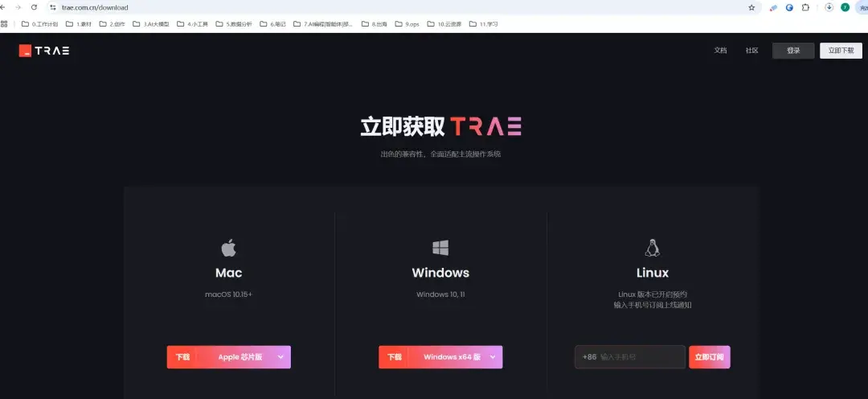The width and height of the screenshot is (868, 399).
Task: Click the Apple logo icon
Action: click(228, 248)
